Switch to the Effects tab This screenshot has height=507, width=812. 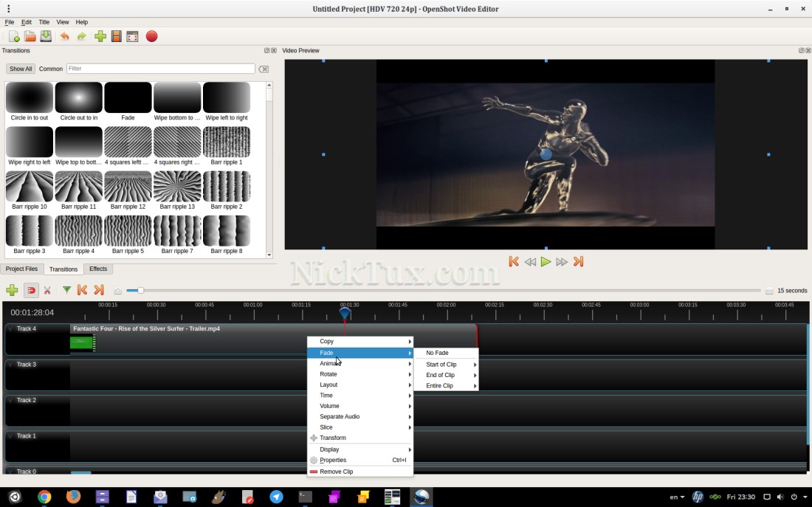[98, 269]
